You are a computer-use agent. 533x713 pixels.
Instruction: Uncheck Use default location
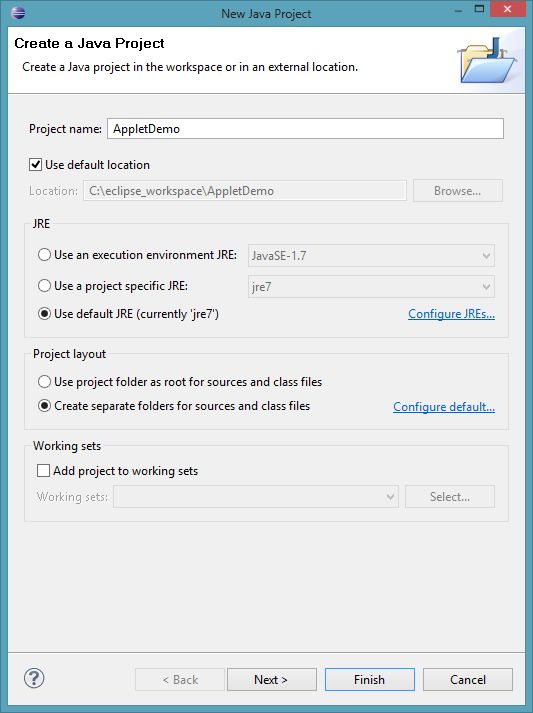click(x=35, y=165)
